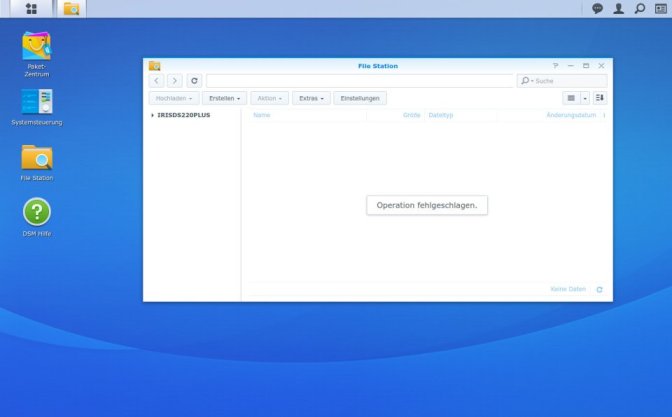Go back with the left arrow button
The height and width of the screenshot is (417, 672).
click(156, 81)
